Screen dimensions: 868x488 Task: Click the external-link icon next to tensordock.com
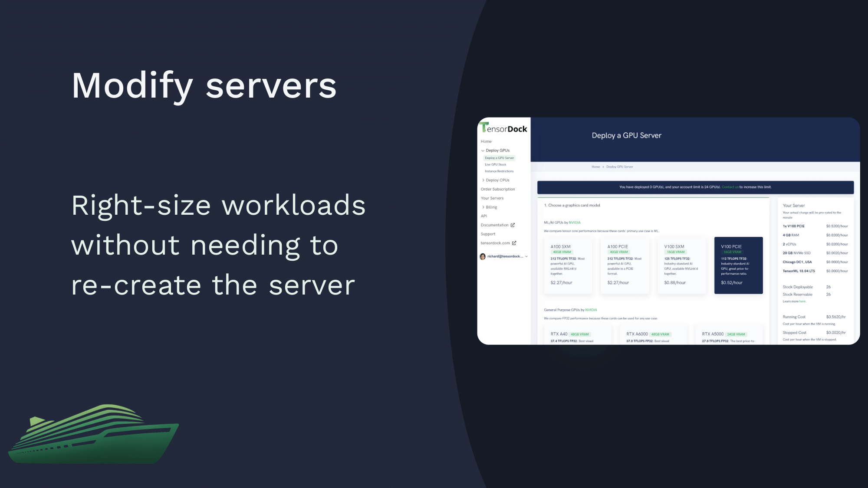point(514,243)
